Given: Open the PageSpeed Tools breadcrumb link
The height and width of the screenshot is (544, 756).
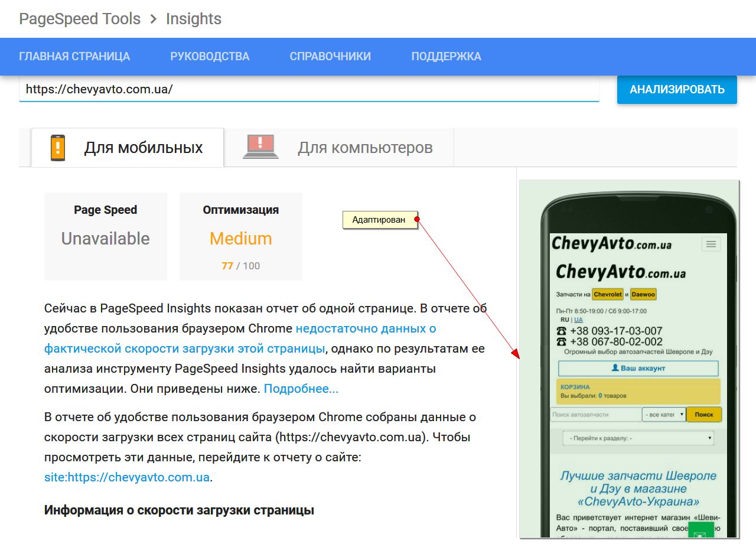Looking at the screenshot, I should click(80, 19).
